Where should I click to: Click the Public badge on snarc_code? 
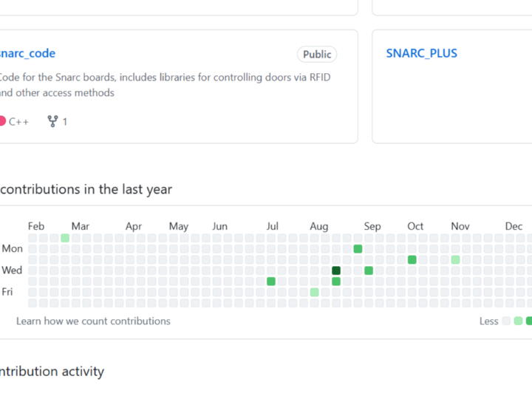[x=317, y=54]
